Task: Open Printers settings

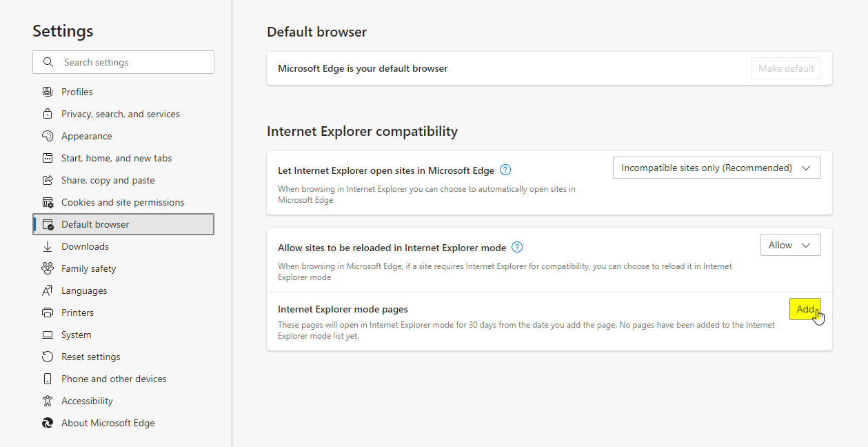Action: tap(123, 312)
